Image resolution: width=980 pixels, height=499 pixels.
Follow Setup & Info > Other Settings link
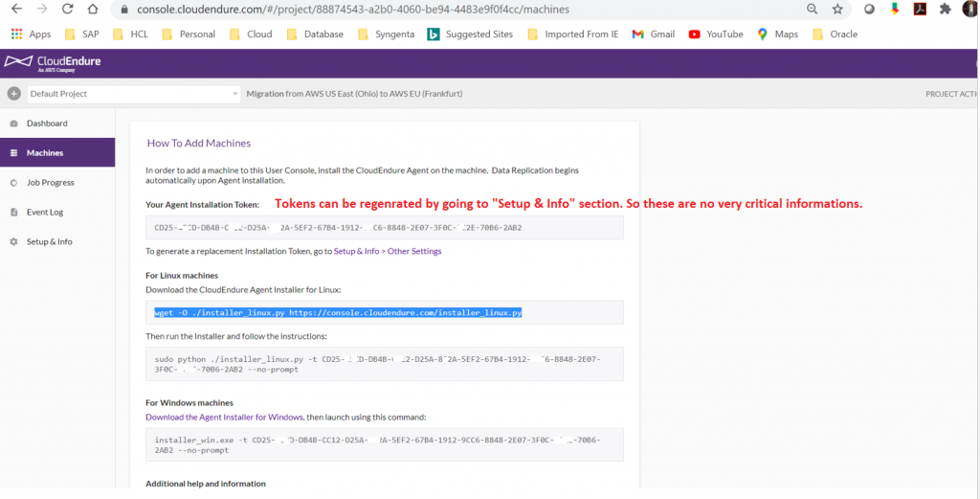click(x=388, y=251)
